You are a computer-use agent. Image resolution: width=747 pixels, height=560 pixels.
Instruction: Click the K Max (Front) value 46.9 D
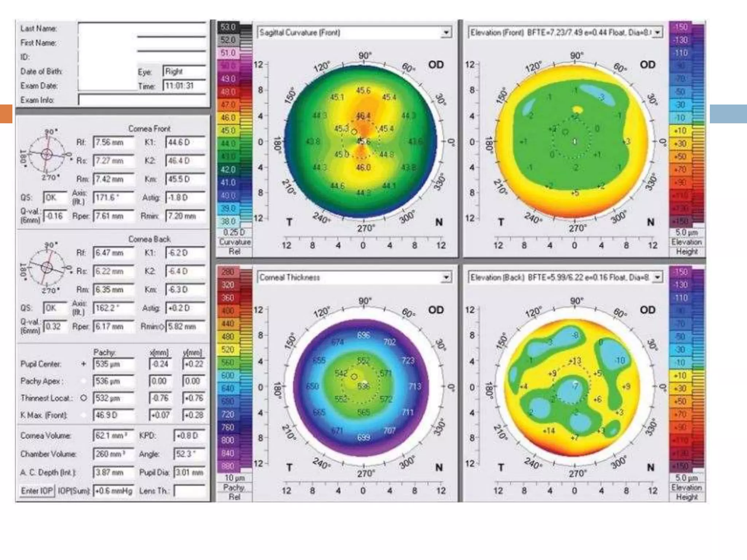[113, 415]
